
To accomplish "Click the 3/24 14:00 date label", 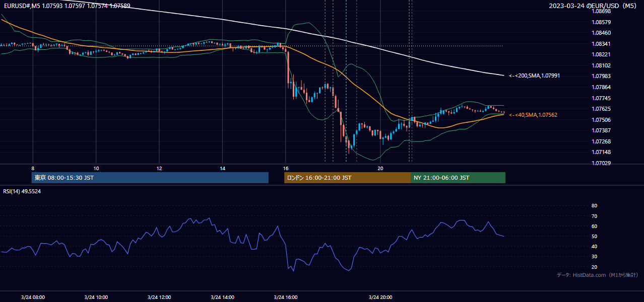I will [x=223, y=297].
